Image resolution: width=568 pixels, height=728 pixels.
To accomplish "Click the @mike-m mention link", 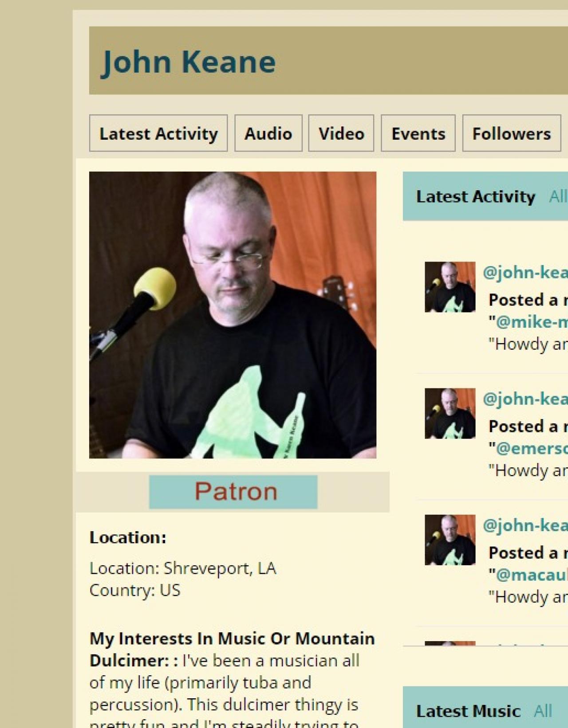I will click(x=532, y=322).
